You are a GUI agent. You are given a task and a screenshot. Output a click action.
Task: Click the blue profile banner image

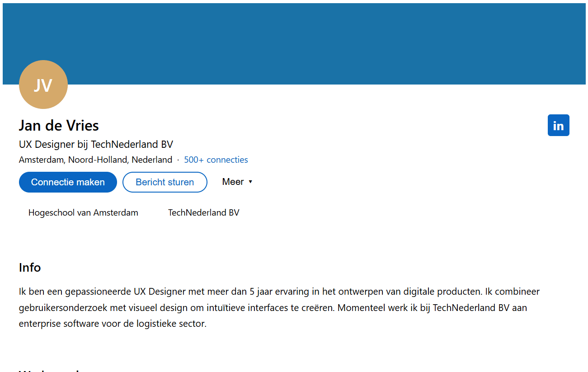(294, 41)
